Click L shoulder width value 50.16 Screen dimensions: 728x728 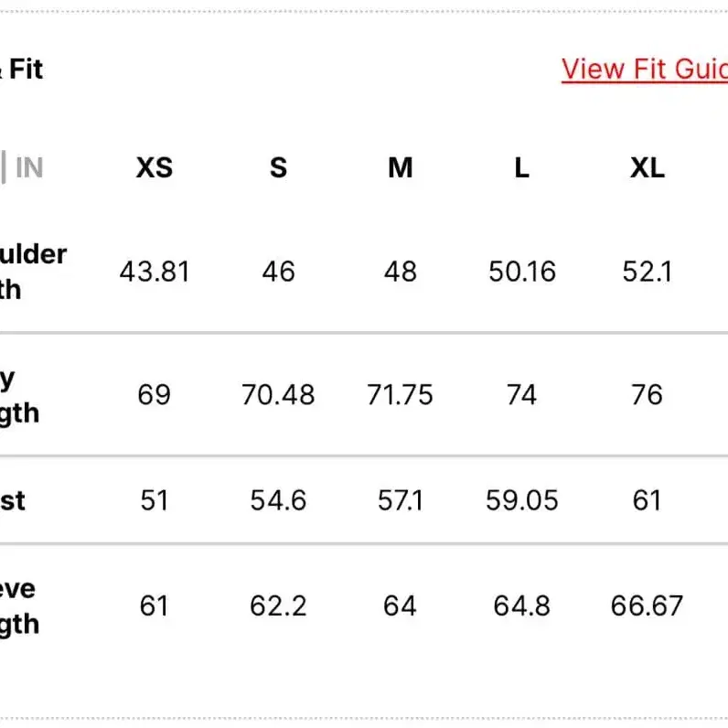pos(521,272)
